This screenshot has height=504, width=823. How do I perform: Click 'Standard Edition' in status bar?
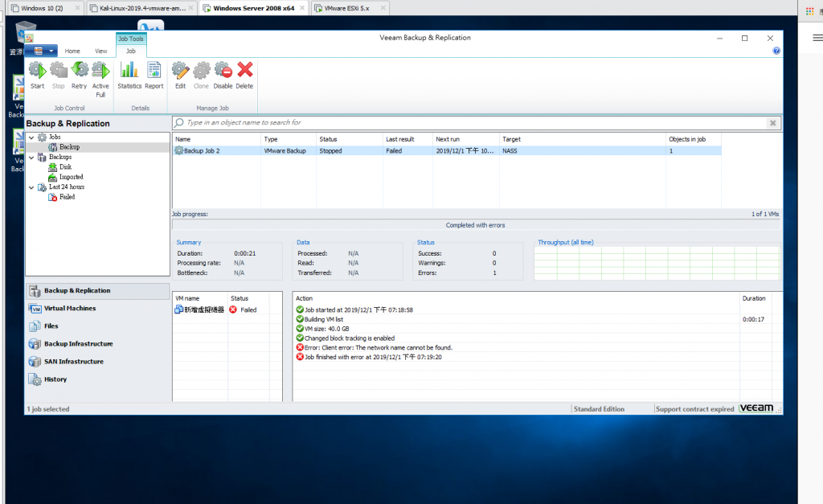coord(599,409)
